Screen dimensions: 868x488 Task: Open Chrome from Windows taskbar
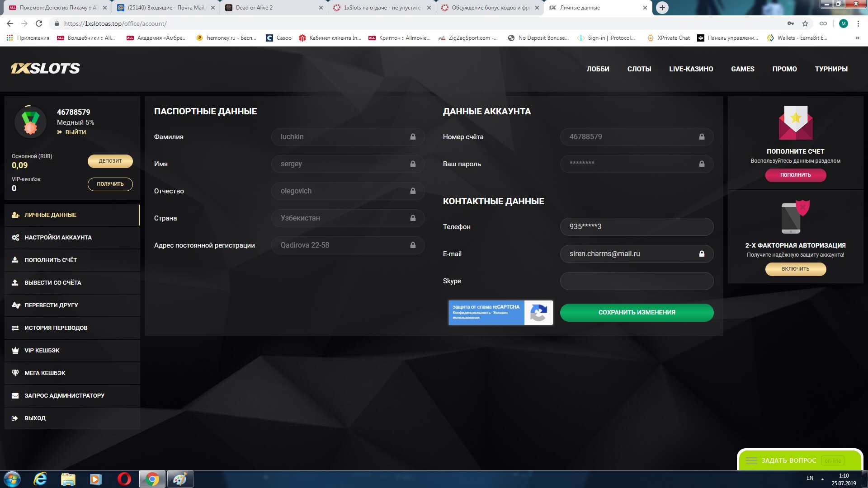(152, 479)
